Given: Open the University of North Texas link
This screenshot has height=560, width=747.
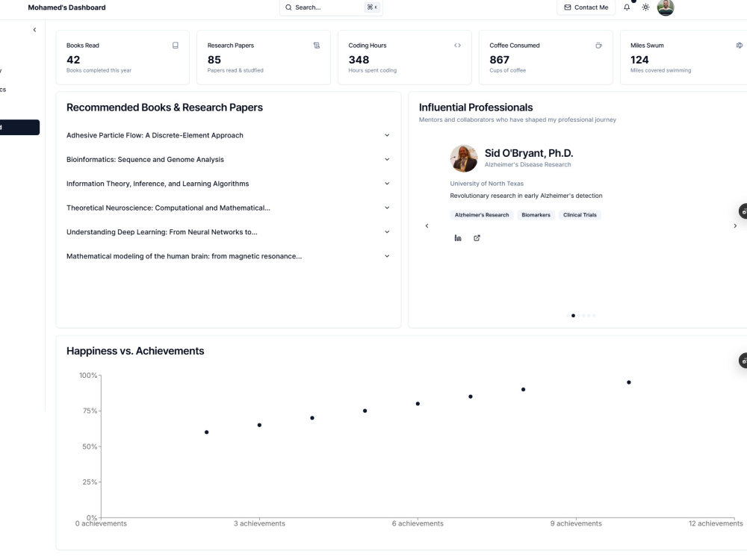Looking at the screenshot, I should [x=486, y=183].
